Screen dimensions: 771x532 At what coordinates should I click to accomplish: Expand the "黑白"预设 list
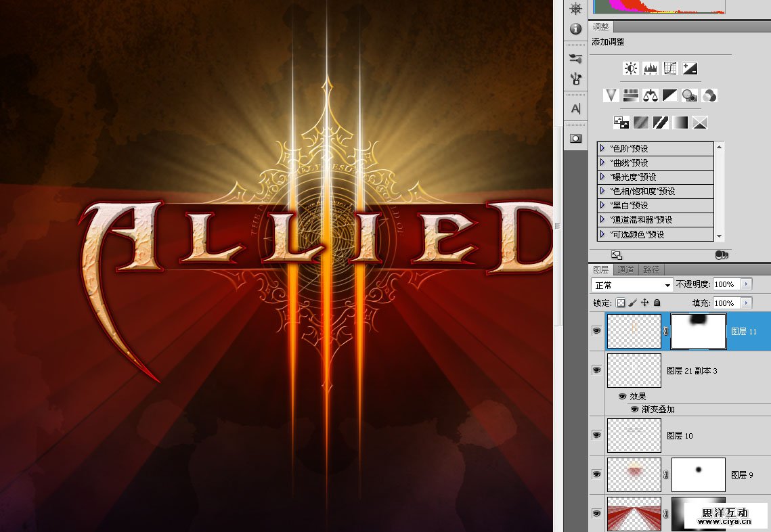[x=602, y=205]
